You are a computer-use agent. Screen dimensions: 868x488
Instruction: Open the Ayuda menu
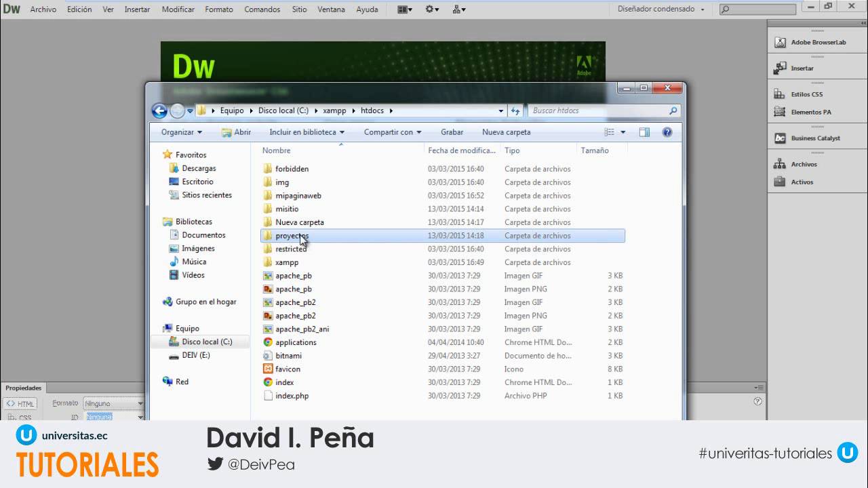pyautogui.click(x=368, y=9)
